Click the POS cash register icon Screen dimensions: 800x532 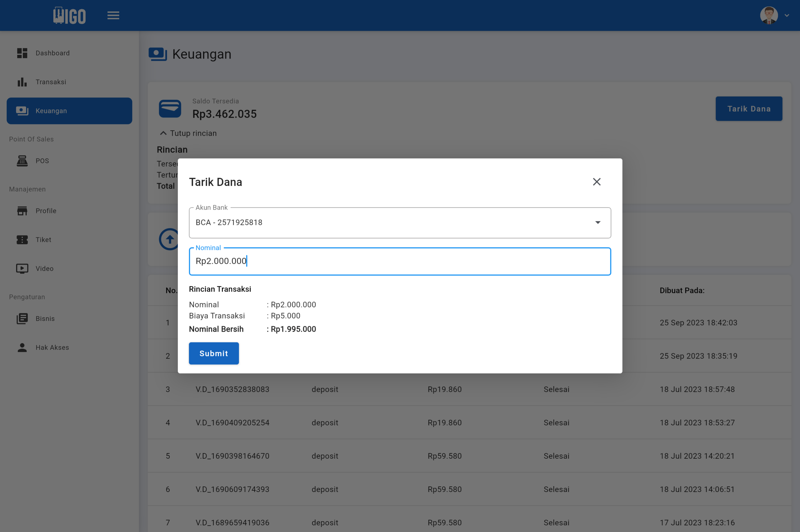22,161
